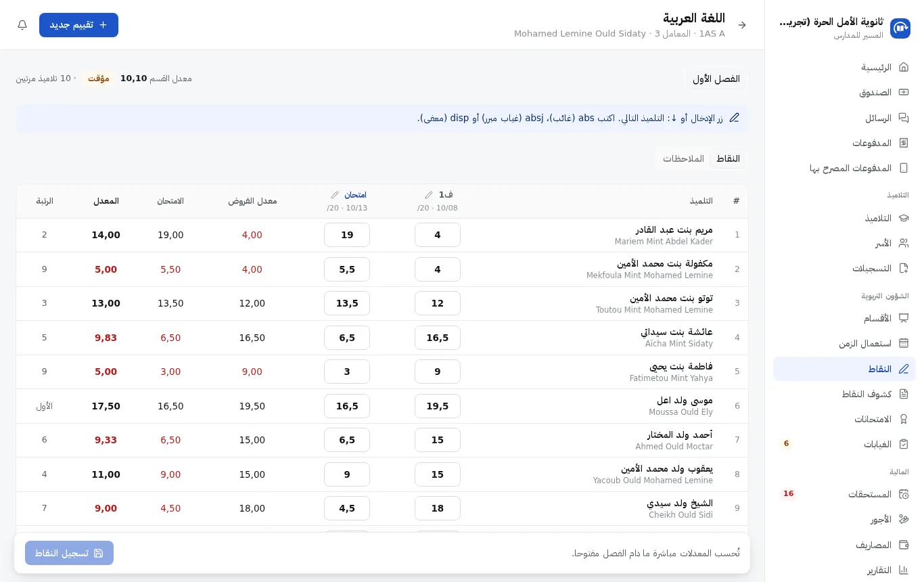Click امتحان mark field for Mariem Mint Abdel Kader
Viewport: 924px width, 582px height.
pos(347,235)
